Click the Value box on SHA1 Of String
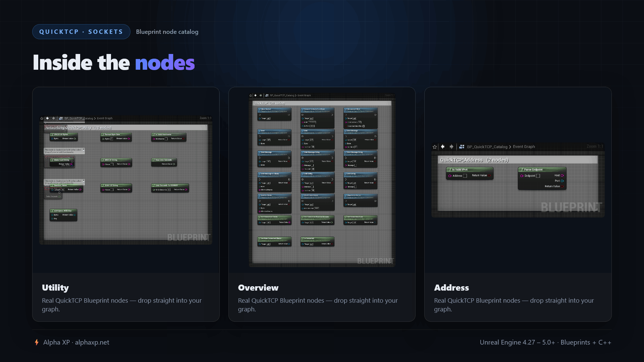 [x=112, y=190]
